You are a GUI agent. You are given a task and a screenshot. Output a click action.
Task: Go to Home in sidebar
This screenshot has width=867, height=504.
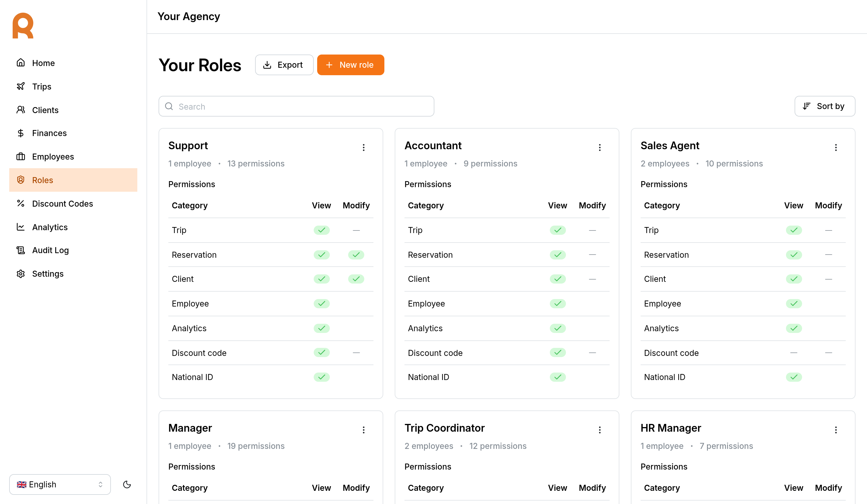(73, 63)
